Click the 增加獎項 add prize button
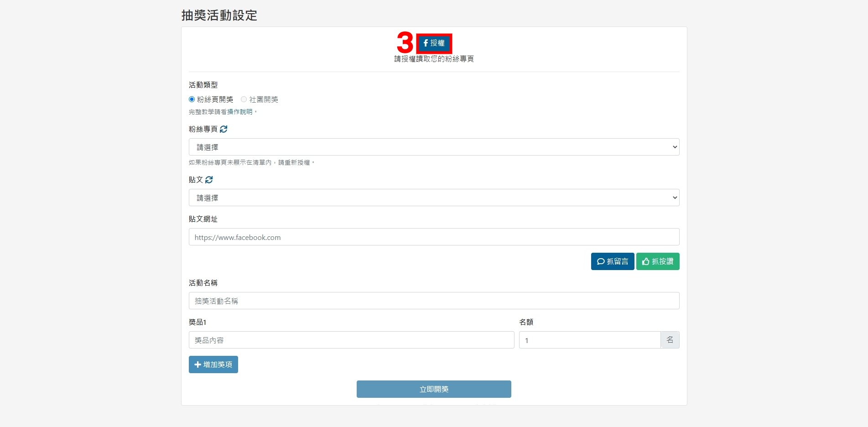Image resolution: width=868 pixels, height=427 pixels. [213, 365]
